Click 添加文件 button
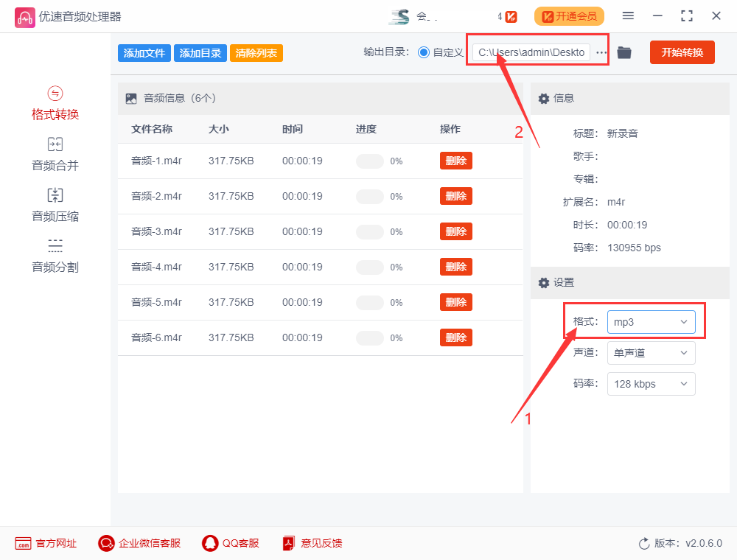Viewport: 737px width, 560px height. tap(144, 53)
